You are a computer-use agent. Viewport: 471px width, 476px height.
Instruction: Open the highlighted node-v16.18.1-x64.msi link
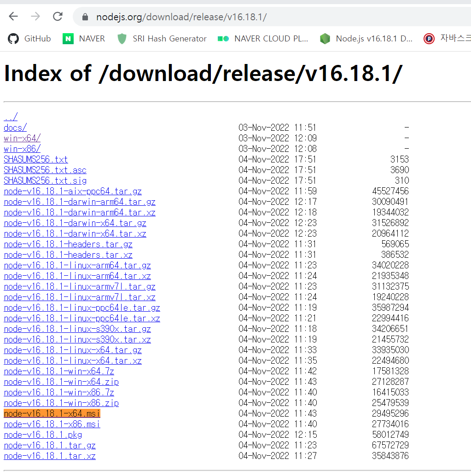tap(52, 413)
